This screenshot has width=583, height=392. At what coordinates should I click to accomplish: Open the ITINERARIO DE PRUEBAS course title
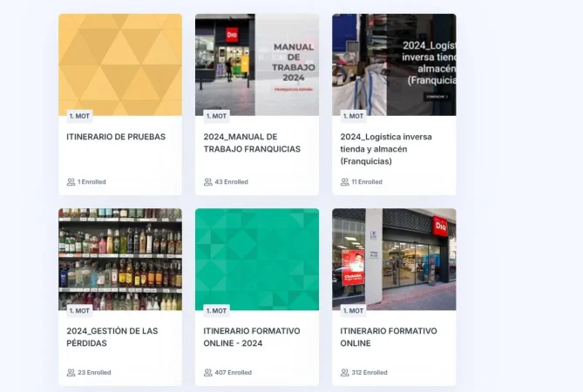pyautogui.click(x=116, y=137)
